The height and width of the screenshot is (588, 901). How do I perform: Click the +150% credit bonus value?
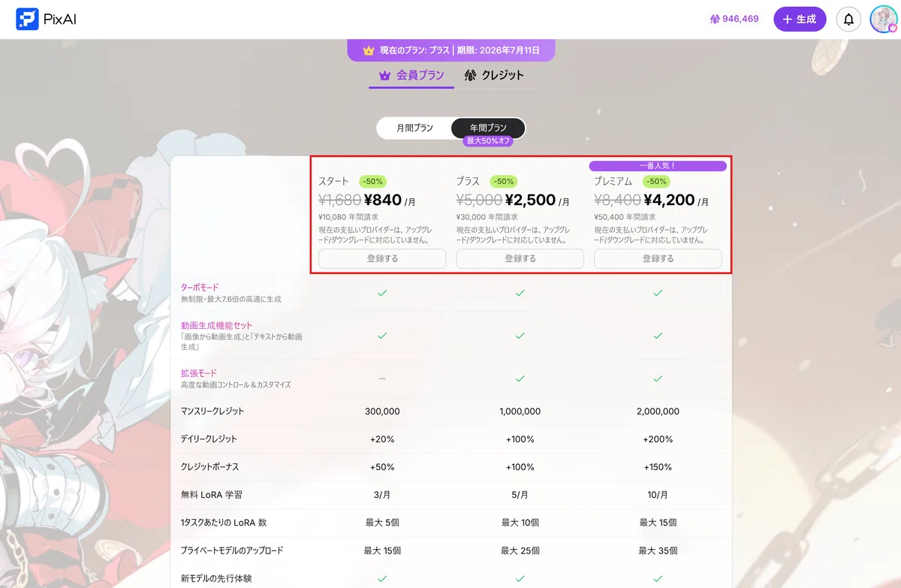tap(658, 467)
